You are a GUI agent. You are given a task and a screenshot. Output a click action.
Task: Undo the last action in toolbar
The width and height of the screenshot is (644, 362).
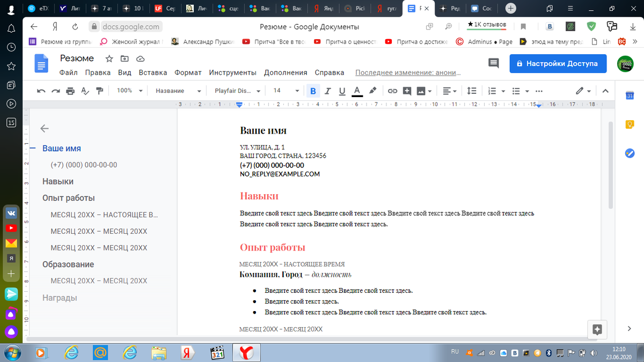coord(41,91)
